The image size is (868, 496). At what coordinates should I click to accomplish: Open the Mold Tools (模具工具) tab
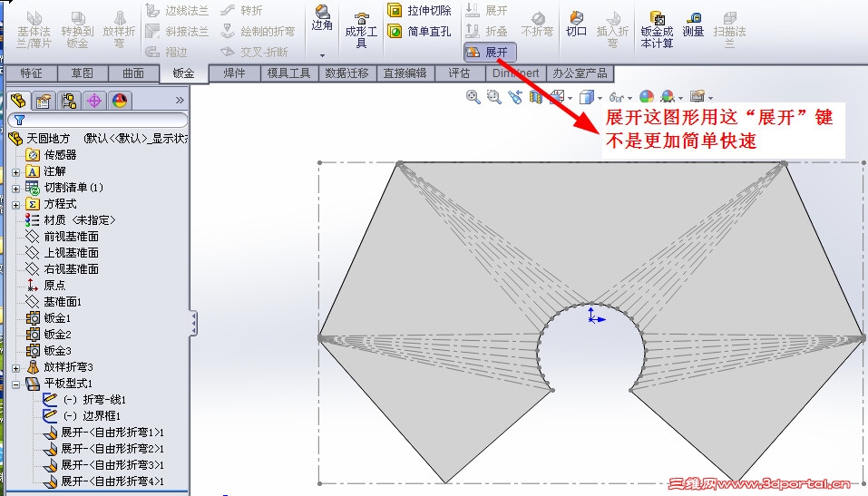289,73
